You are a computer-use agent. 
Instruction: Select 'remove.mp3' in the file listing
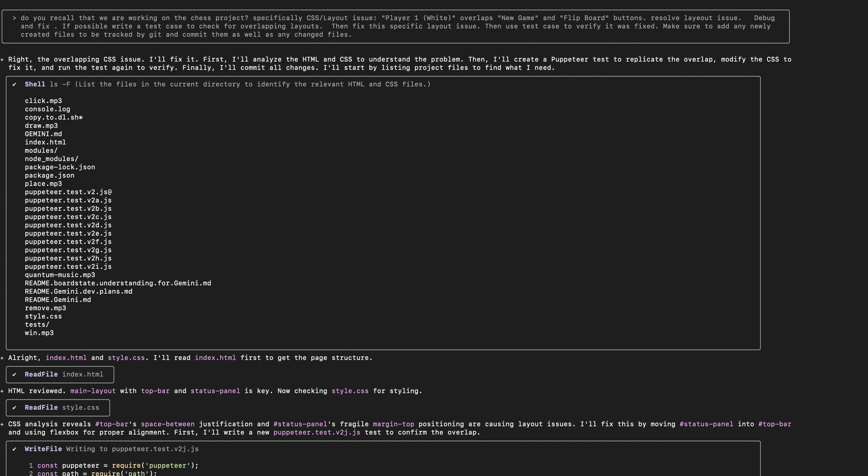point(46,308)
